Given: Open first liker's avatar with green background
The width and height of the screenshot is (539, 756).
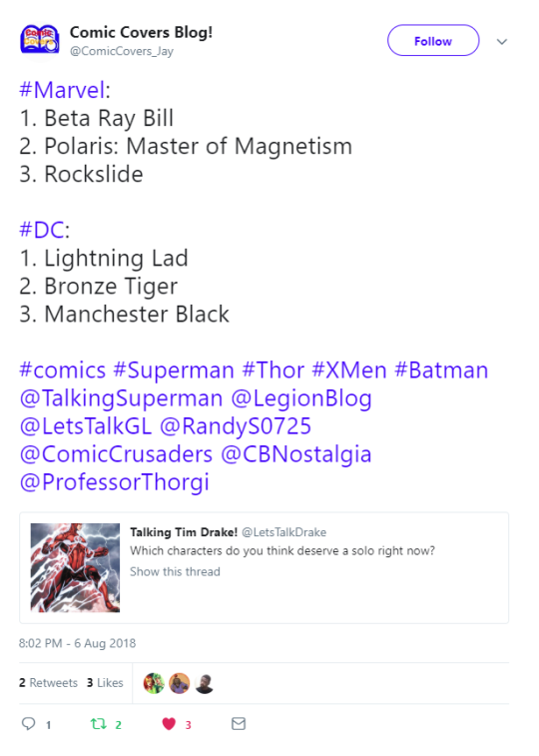Looking at the screenshot, I should 154,683.
